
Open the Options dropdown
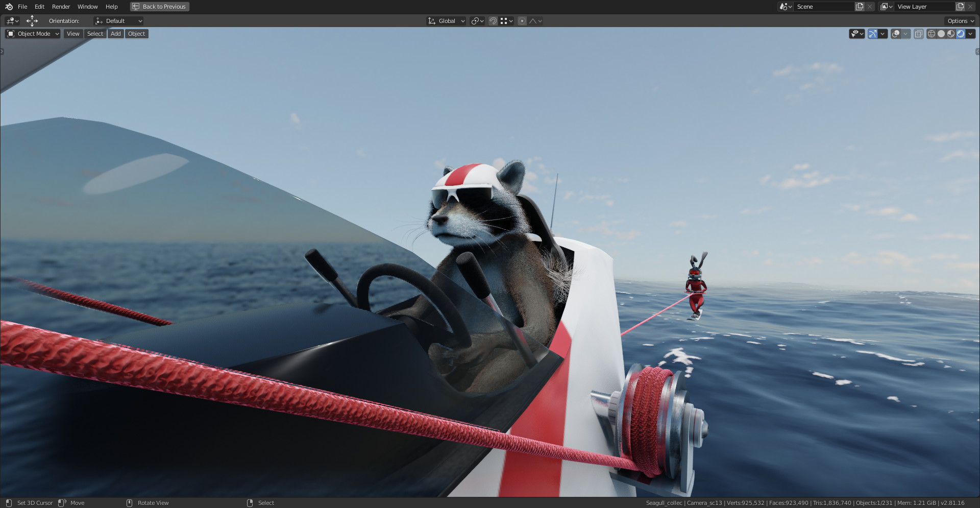point(960,21)
